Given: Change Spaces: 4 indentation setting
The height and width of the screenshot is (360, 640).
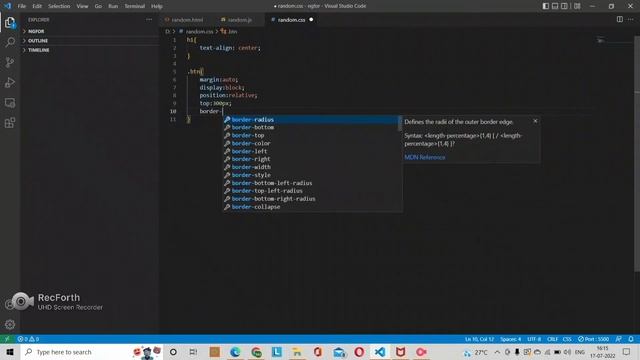Looking at the screenshot, I should pyautogui.click(x=511, y=339).
